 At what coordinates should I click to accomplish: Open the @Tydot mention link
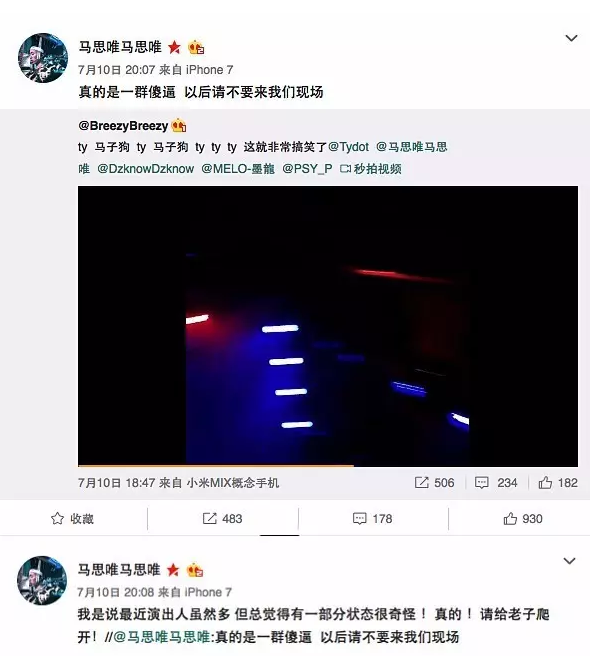click(349, 147)
